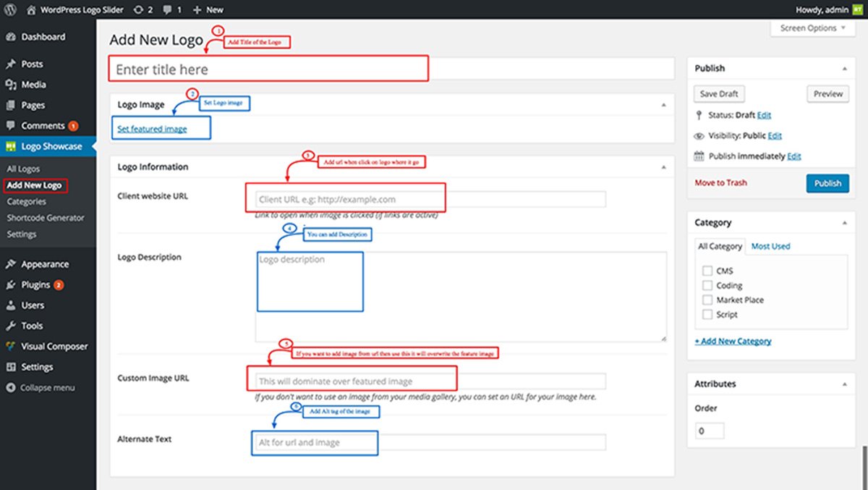Tick the Coding category checkbox
868x490 pixels.
[707, 285]
